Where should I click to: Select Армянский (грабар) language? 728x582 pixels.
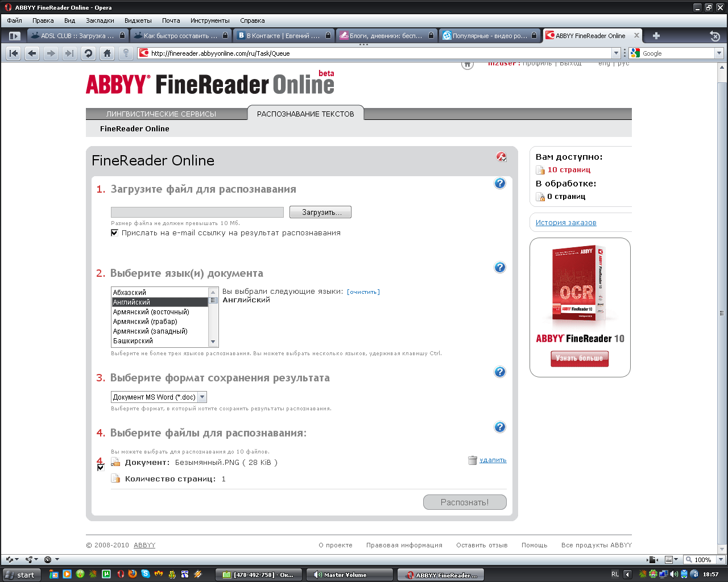[x=160, y=321]
